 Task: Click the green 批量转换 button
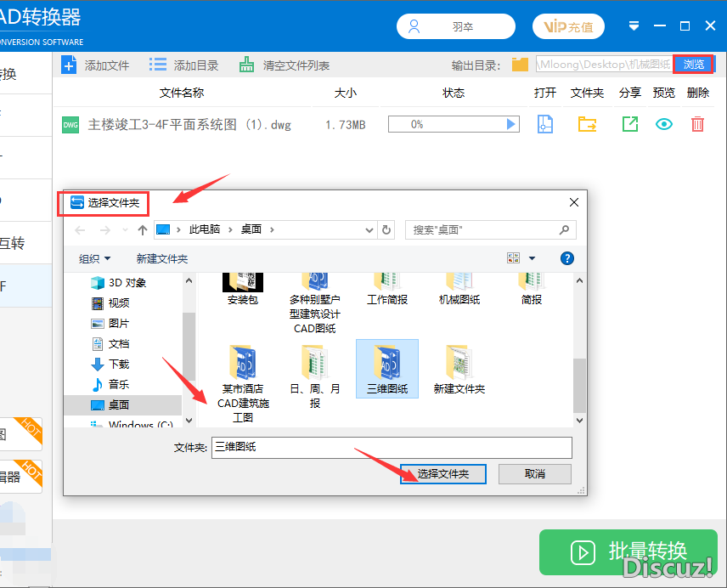pos(627,551)
